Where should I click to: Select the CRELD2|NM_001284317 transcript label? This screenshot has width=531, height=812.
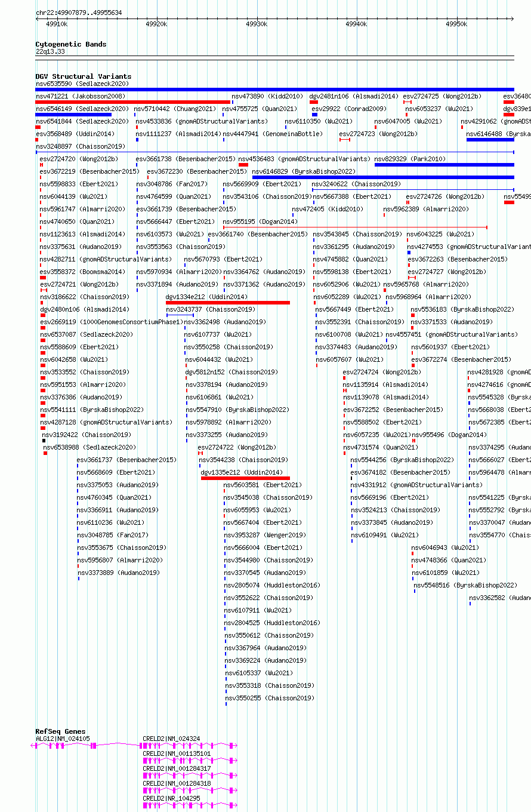(177, 768)
